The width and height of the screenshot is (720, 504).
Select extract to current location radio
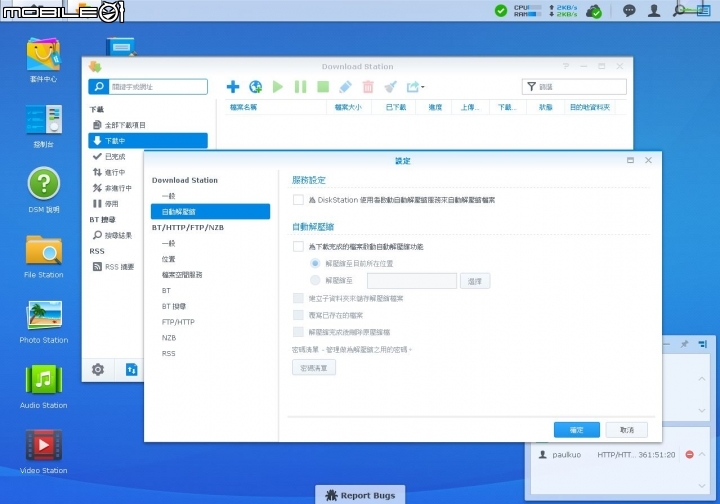pos(315,263)
